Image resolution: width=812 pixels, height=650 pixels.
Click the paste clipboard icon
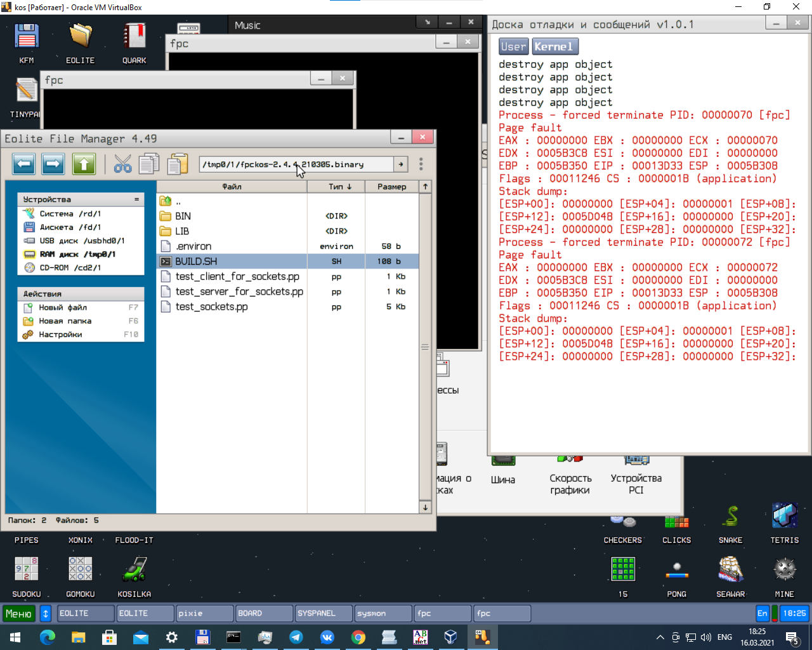pos(178,164)
